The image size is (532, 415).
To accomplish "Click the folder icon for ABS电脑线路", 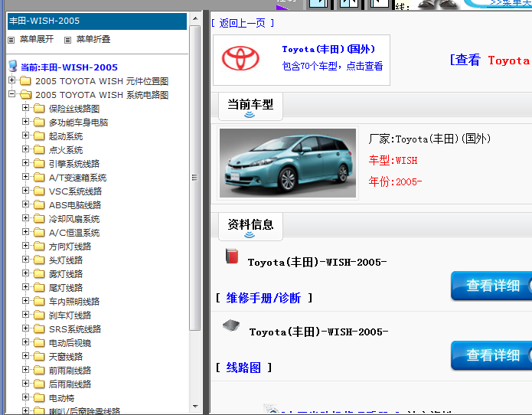I will click(39, 204).
